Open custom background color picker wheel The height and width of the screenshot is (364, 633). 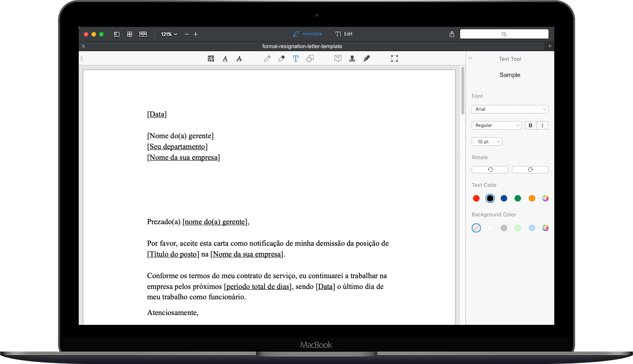coord(545,228)
